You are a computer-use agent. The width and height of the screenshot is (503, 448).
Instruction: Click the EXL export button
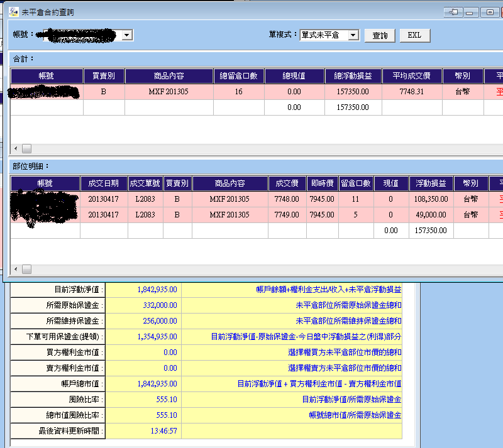point(415,35)
